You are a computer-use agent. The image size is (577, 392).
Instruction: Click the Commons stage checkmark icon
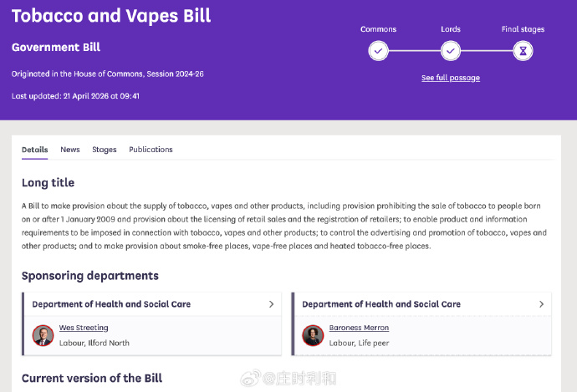(x=378, y=51)
